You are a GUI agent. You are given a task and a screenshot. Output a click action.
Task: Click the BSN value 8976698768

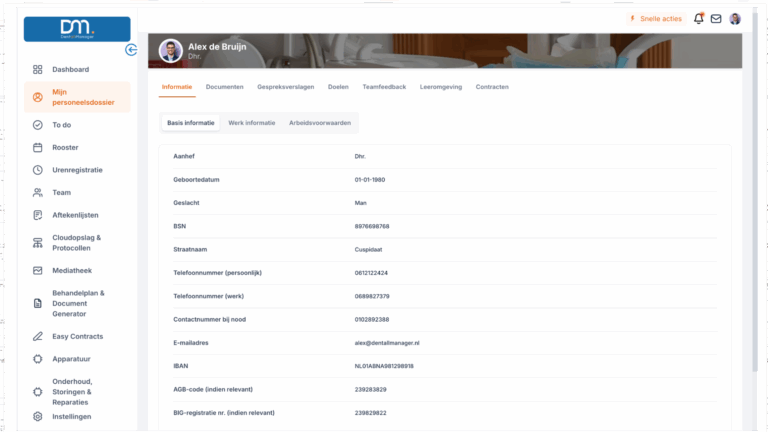pos(372,226)
